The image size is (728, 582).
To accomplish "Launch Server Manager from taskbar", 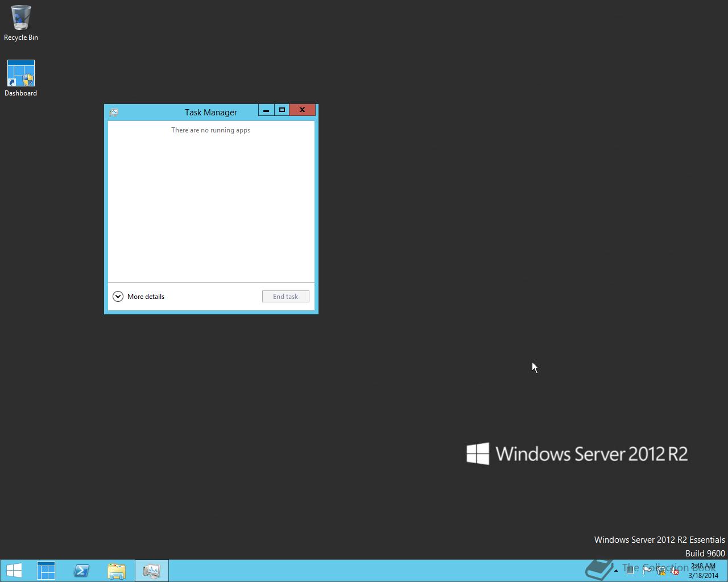I will (x=46, y=571).
